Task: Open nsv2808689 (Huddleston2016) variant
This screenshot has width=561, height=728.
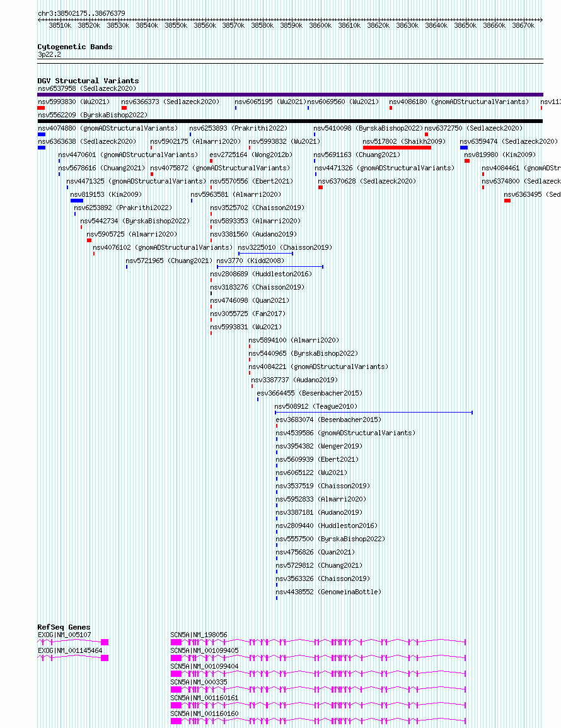Action: [x=261, y=274]
